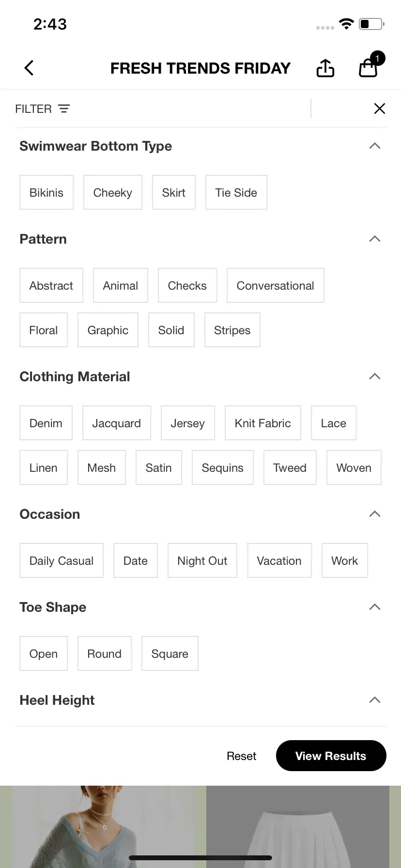Toggle the Vacation occasion filter
This screenshot has width=401, height=868.
click(279, 560)
